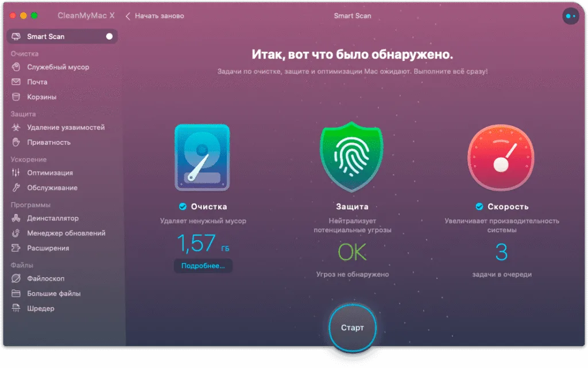Click white status dot on Smart Scan row

coord(109,36)
